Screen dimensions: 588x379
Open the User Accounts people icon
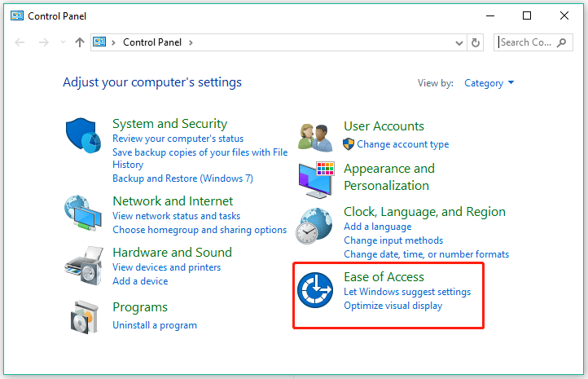click(315, 138)
